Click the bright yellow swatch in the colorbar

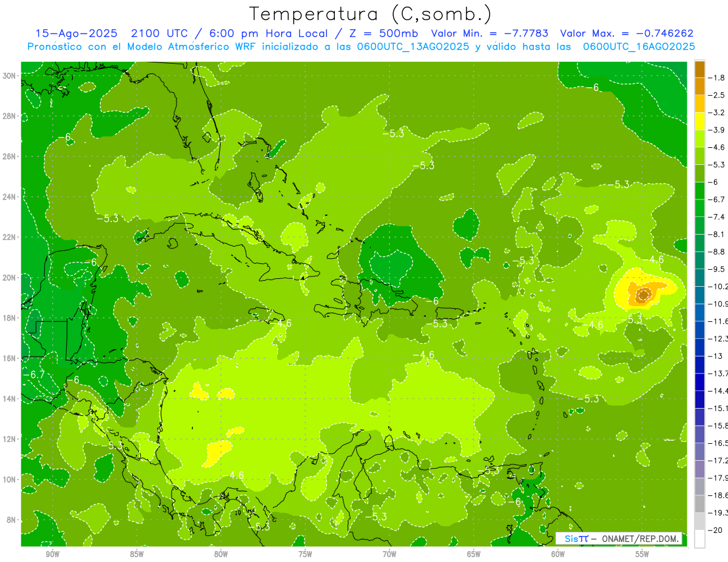[699, 121]
